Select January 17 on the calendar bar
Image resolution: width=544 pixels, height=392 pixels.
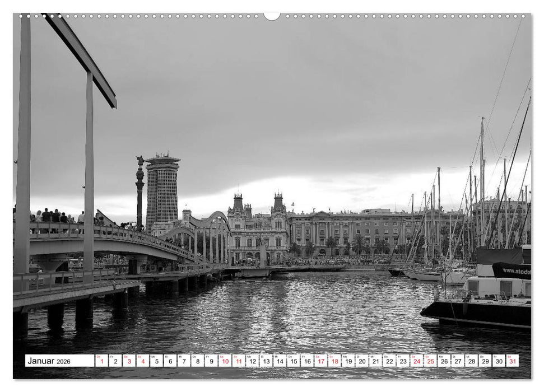coord(321,361)
